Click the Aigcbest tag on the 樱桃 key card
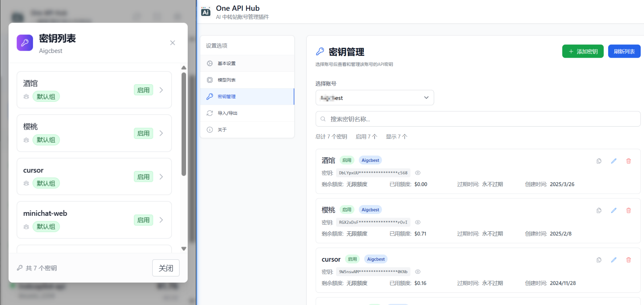Image resolution: width=644 pixels, height=305 pixels. (370, 210)
